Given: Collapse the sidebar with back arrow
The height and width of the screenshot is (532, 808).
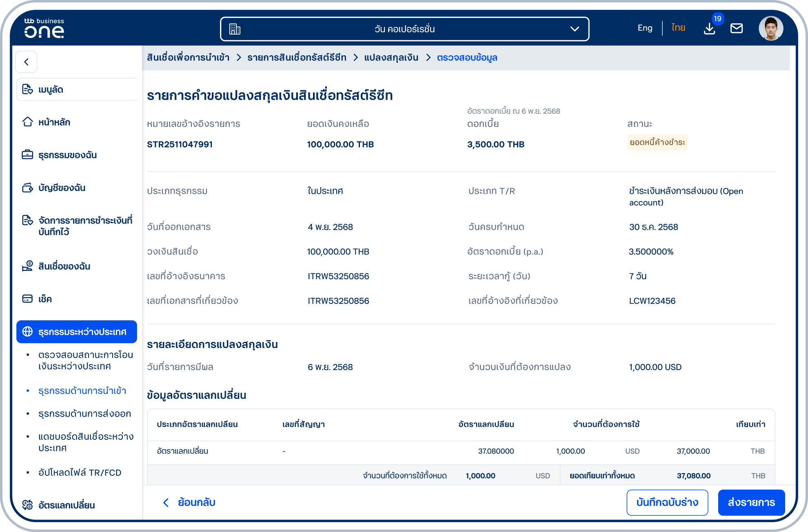Looking at the screenshot, I should tap(27, 62).
